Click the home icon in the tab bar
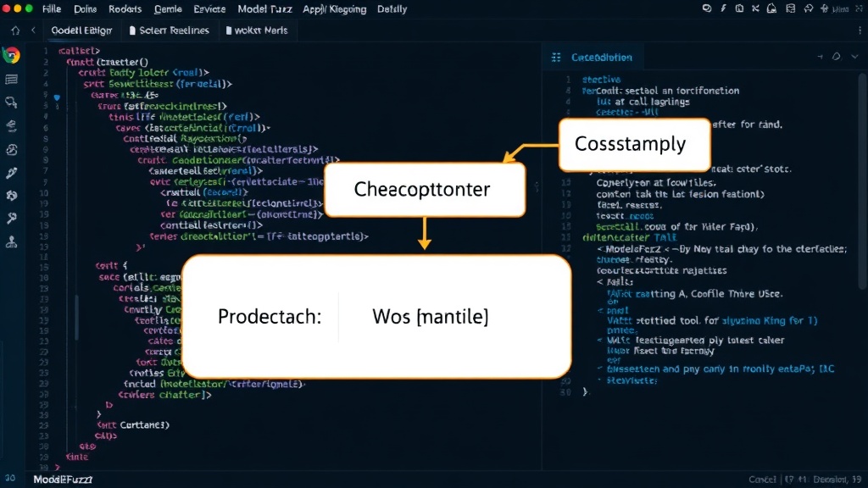This screenshot has height=488, width=868. point(15,30)
